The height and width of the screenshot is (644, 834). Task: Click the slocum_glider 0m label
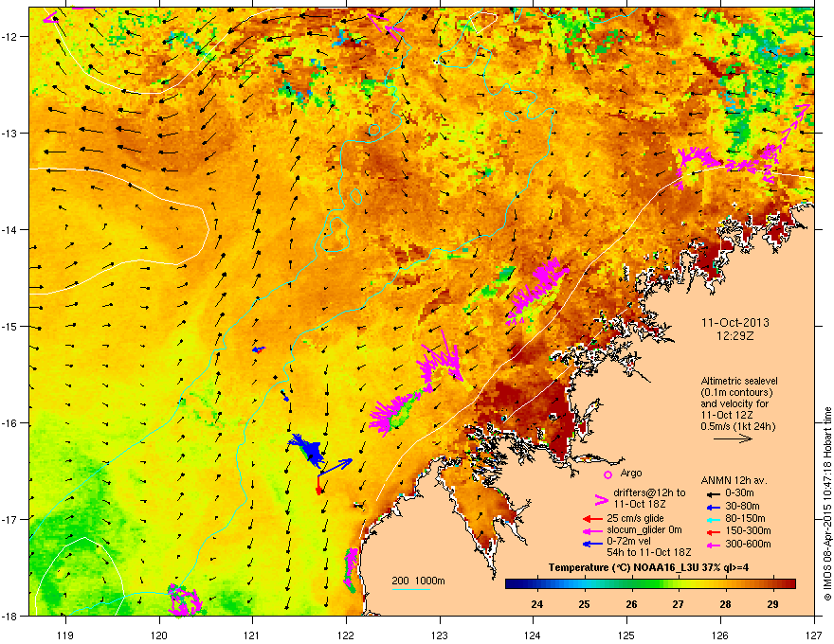click(x=644, y=530)
